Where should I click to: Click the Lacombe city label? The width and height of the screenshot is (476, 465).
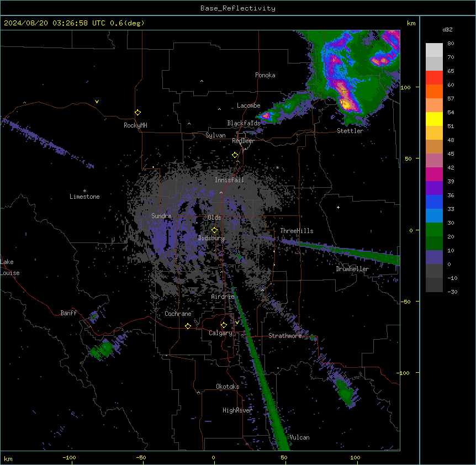pyautogui.click(x=248, y=105)
